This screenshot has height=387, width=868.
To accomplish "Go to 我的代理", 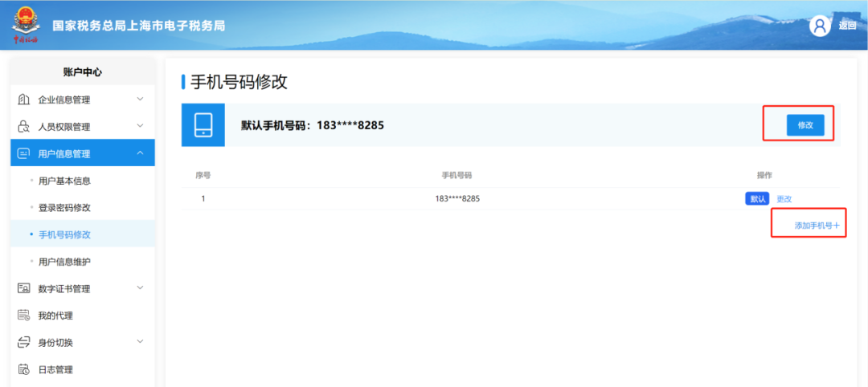I will click(x=83, y=316).
